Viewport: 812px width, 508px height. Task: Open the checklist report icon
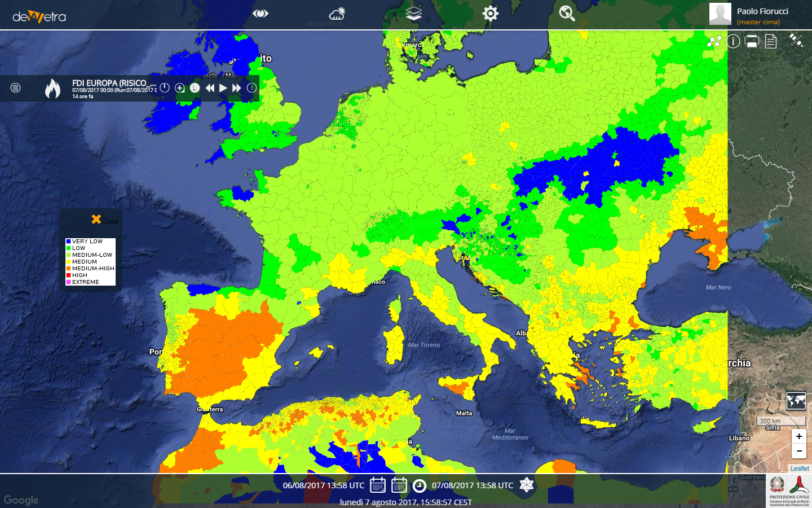(x=771, y=41)
